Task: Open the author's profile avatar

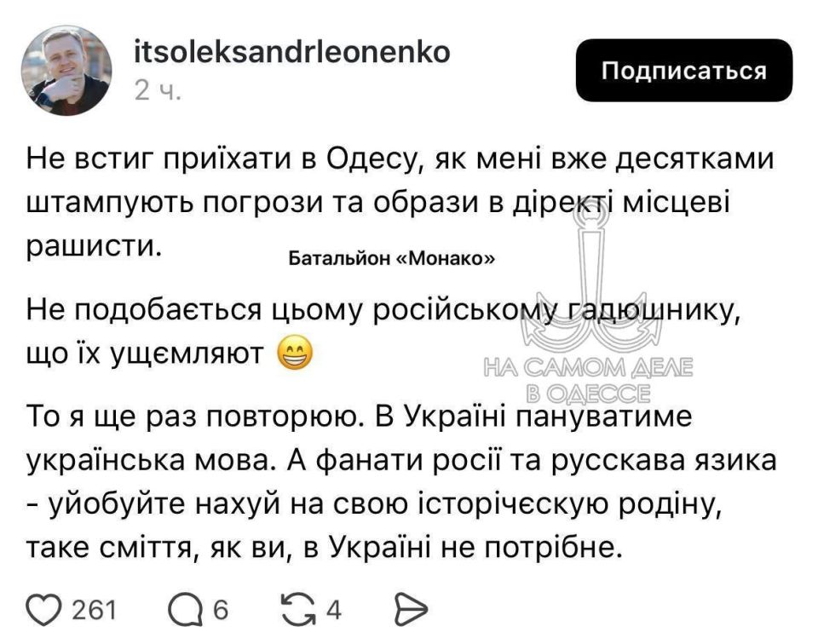Action: 66,70
